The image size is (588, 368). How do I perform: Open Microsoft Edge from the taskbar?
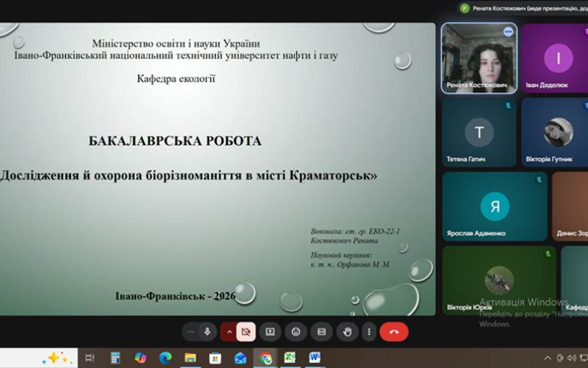(165, 358)
